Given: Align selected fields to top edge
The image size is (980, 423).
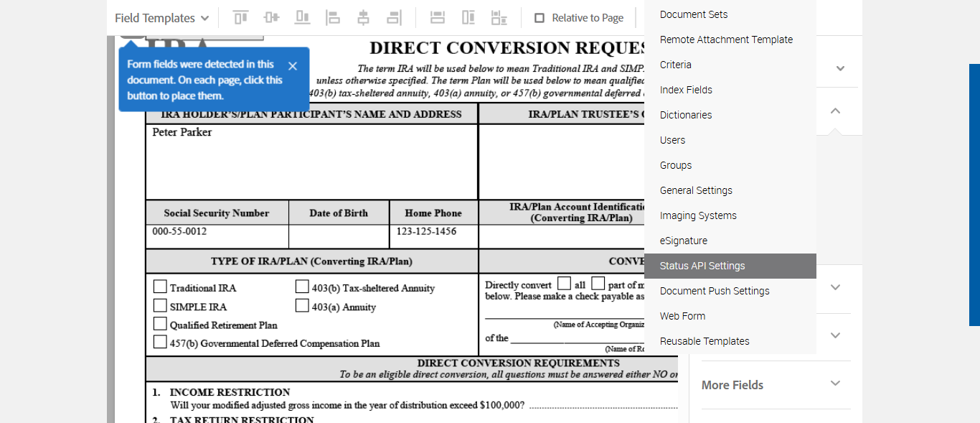Looking at the screenshot, I should [x=240, y=18].
